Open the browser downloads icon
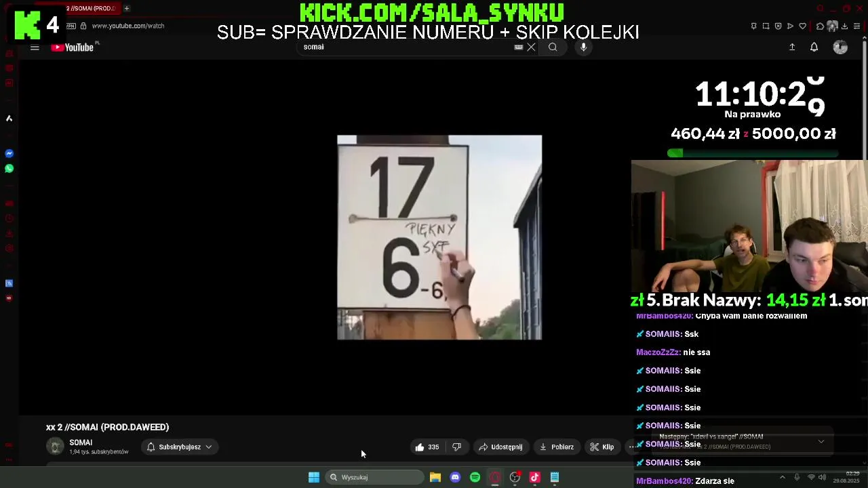This screenshot has width=868, height=488. 844,26
